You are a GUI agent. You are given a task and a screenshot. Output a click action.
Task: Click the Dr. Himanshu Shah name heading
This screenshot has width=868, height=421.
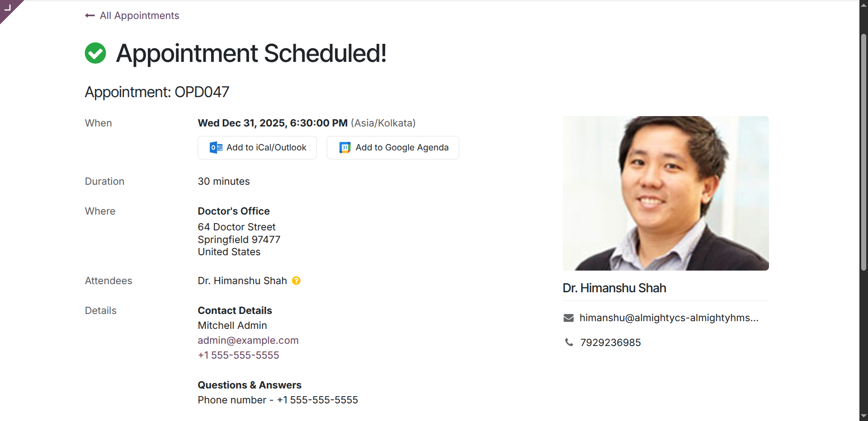click(x=614, y=288)
